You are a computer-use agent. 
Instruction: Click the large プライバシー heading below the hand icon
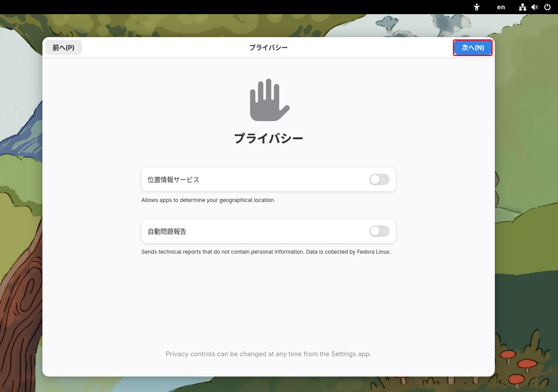[x=269, y=138]
